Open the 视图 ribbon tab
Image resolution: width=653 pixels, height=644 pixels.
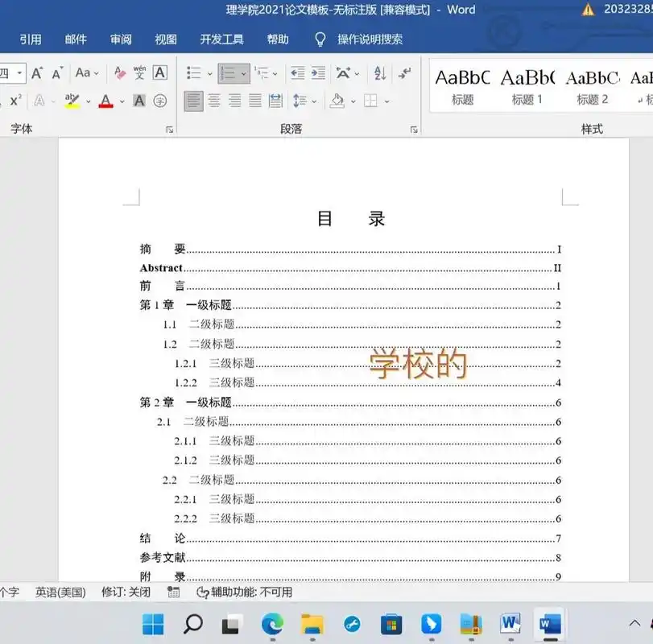(167, 38)
